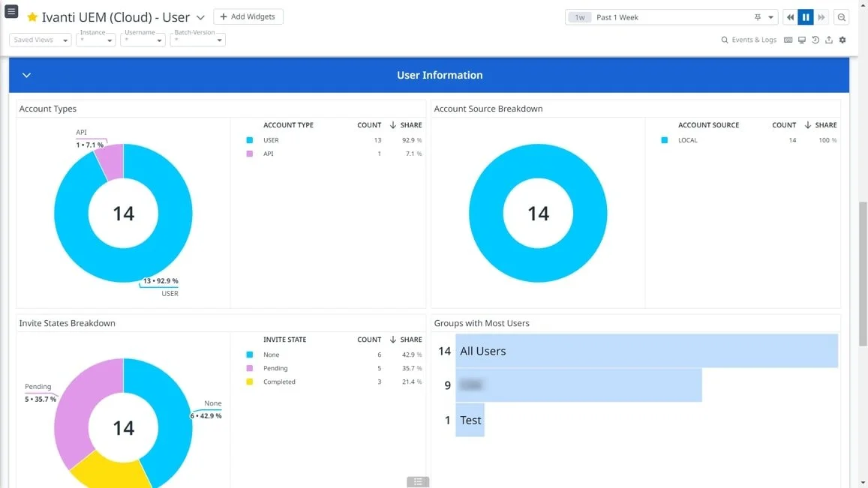This screenshot has width=868, height=488.
Task: Click the Events & Logs search icon
Action: point(724,40)
